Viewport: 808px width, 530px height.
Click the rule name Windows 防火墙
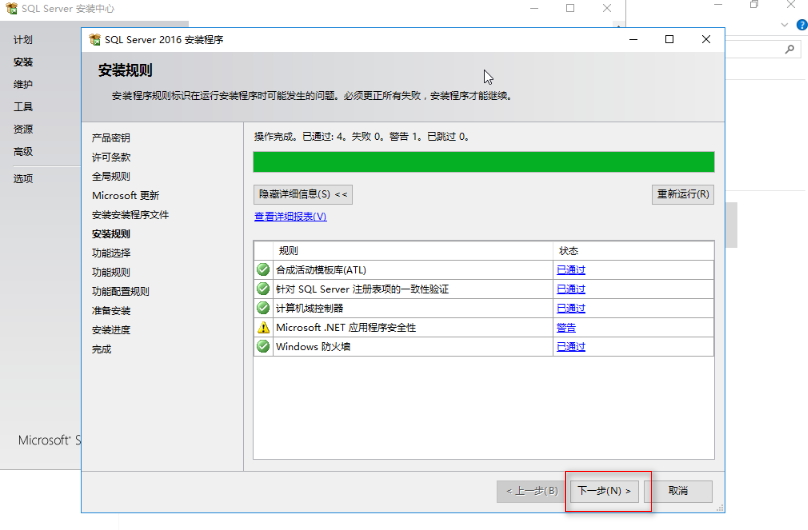(x=313, y=347)
